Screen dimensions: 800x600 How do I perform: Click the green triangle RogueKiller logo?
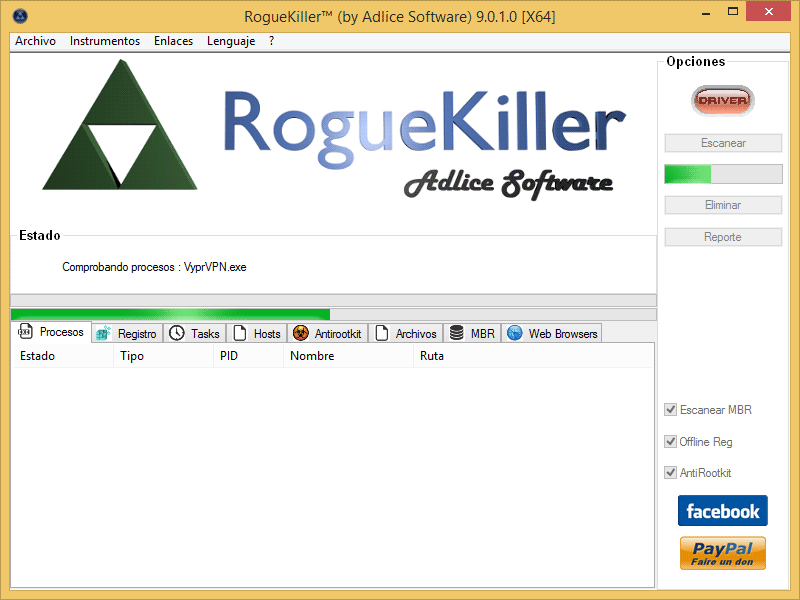pos(120,125)
